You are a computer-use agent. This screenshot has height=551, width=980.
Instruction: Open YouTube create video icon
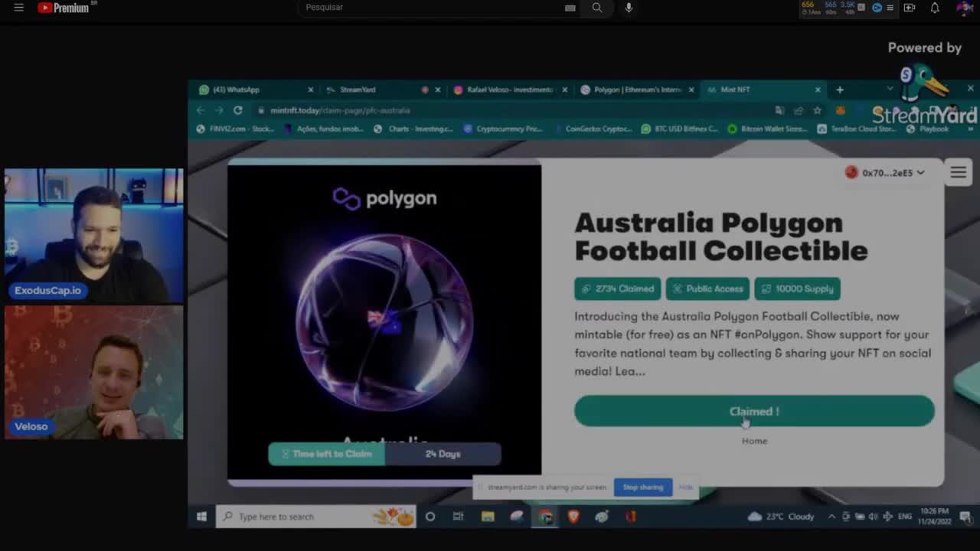(910, 8)
